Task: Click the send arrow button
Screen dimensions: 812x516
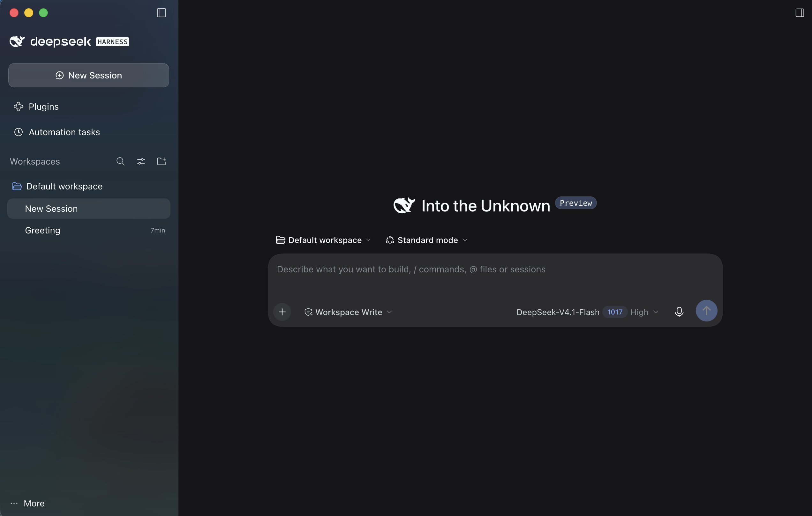Action: (706, 311)
